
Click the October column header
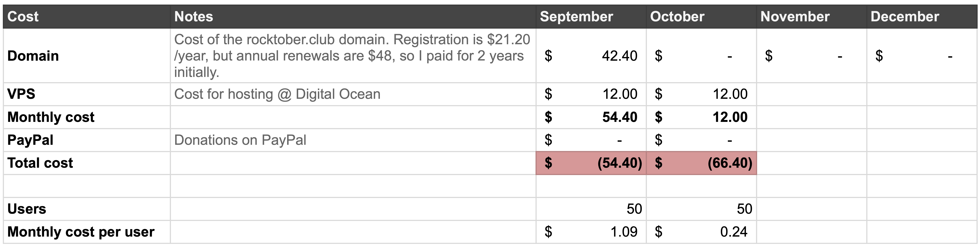click(x=701, y=17)
